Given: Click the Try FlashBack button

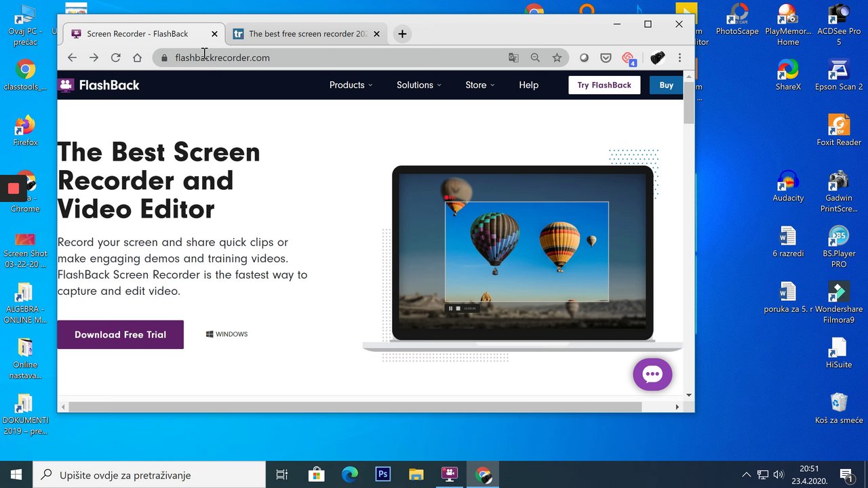Looking at the screenshot, I should coord(604,85).
